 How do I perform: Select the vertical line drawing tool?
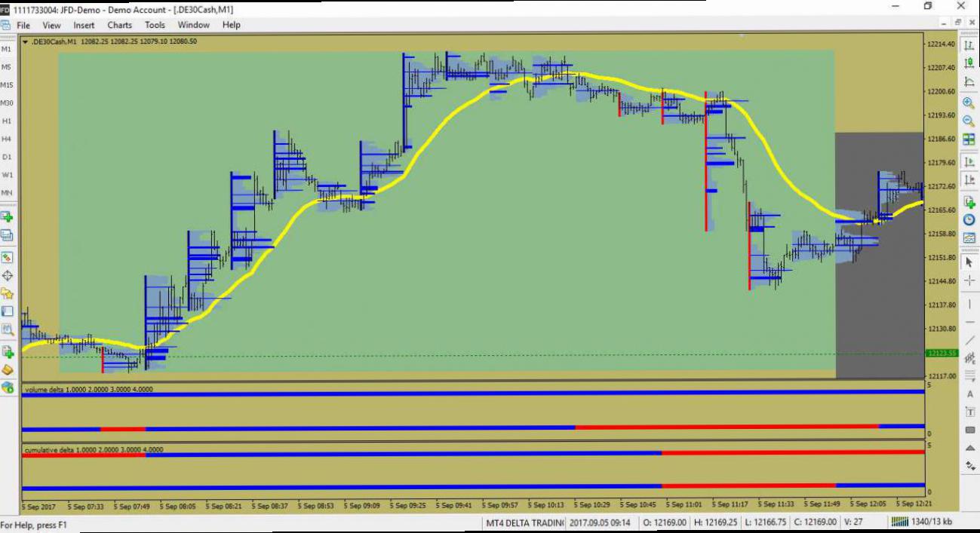point(972,304)
